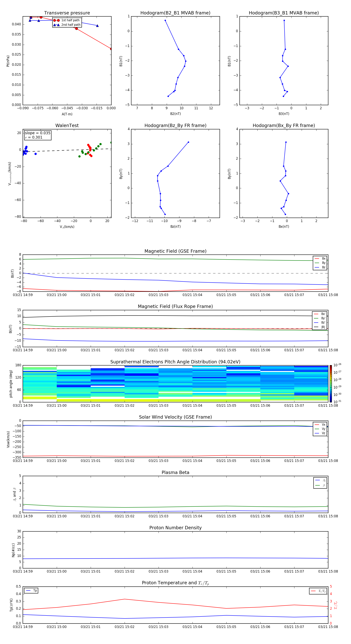The image size is (351, 644).
Task: Click the "Transverse pressure" plot title
Action: (67, 13)
